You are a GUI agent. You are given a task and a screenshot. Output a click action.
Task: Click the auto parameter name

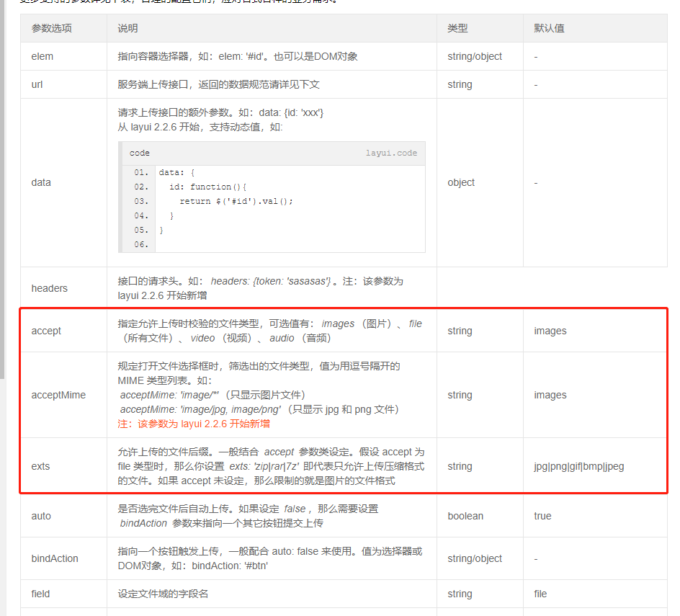point(40,516)
